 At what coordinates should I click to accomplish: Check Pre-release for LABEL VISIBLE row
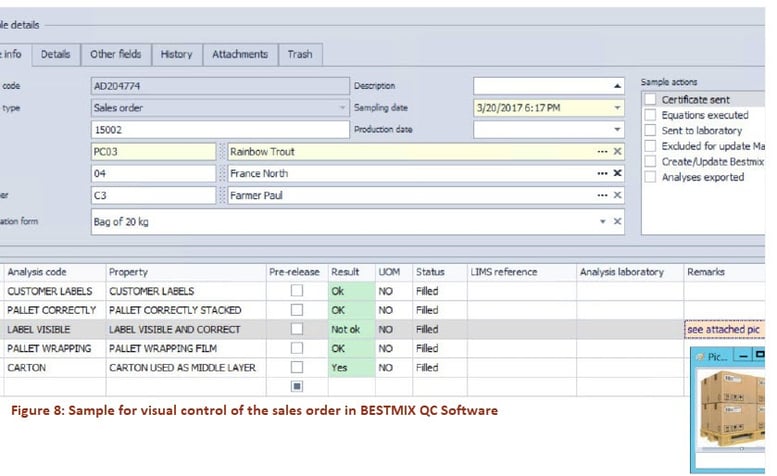point(296,329)
